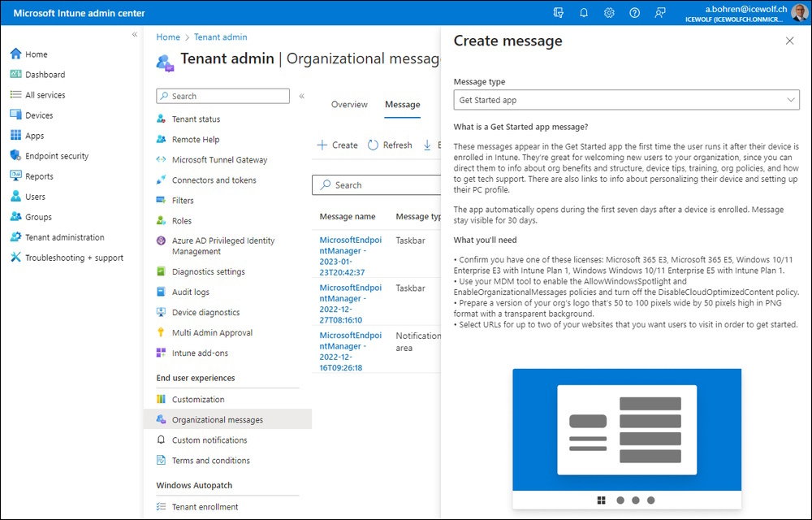The height and width of the screenshot is (520, 812).
Task: Collapse the main left navigation
Action: [134, 35]
